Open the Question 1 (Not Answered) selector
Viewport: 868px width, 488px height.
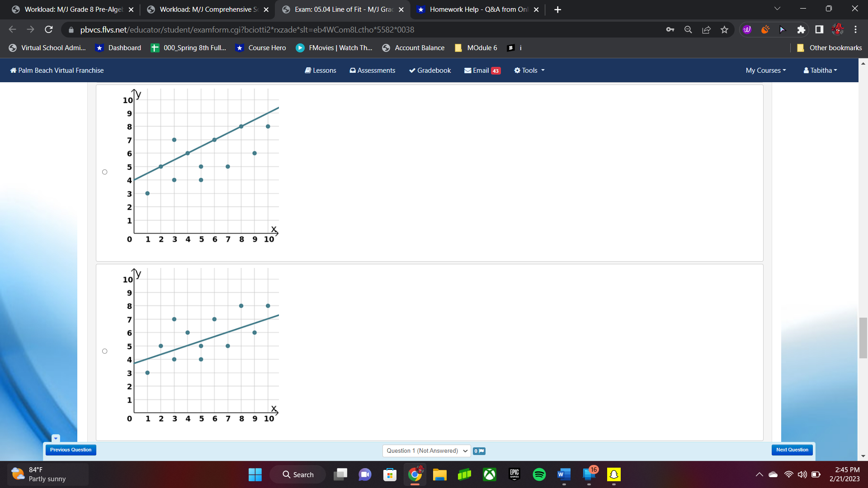427,451
